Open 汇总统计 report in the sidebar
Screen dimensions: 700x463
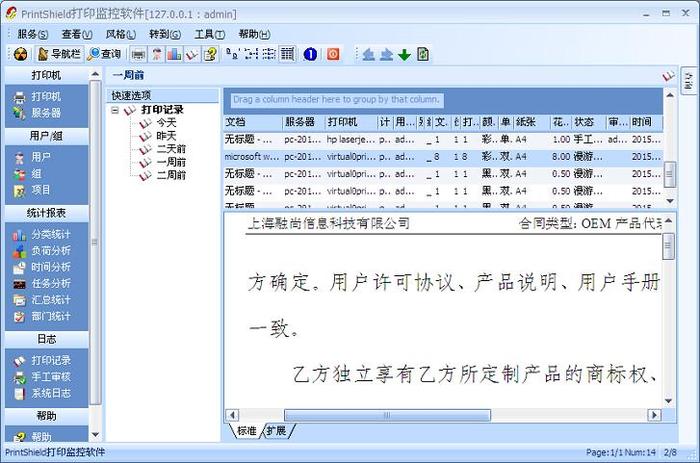(x=42, y=300)
